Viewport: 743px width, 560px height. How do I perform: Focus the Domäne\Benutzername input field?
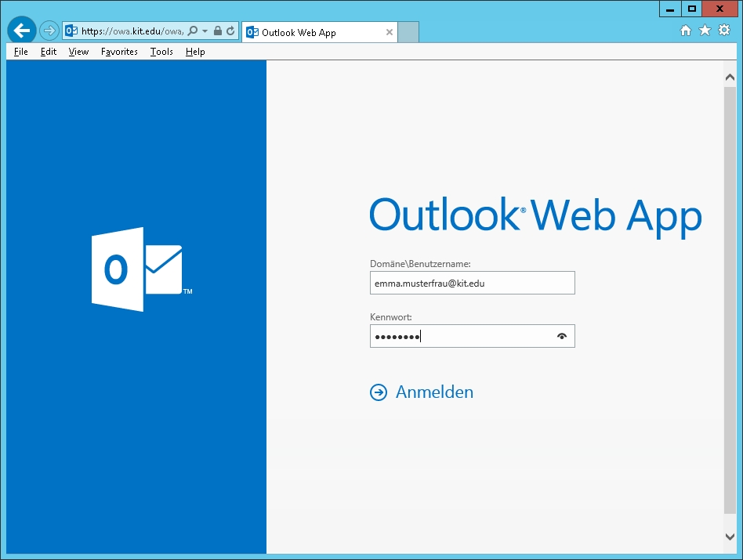[x=473, y=283]
